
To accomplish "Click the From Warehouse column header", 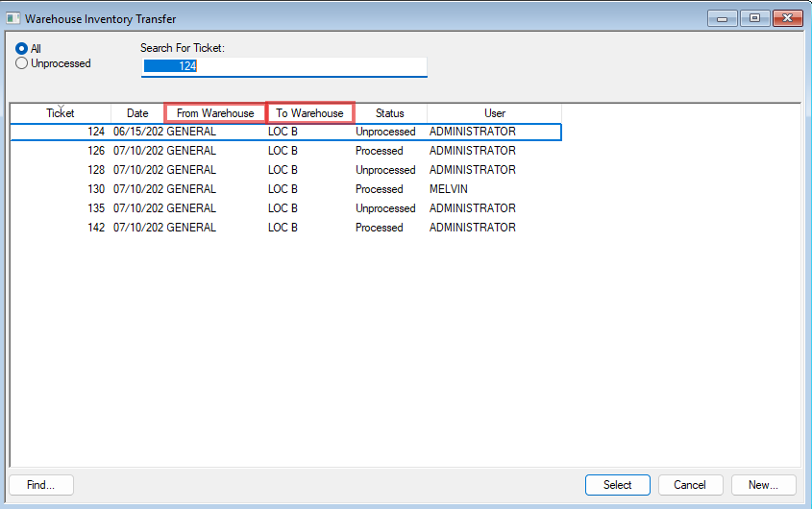I will (215, 113).
